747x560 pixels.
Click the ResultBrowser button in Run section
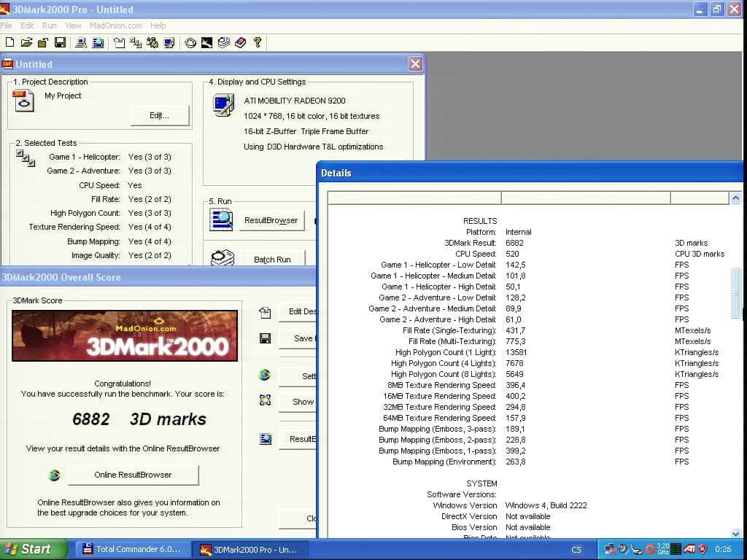(271, 220)
